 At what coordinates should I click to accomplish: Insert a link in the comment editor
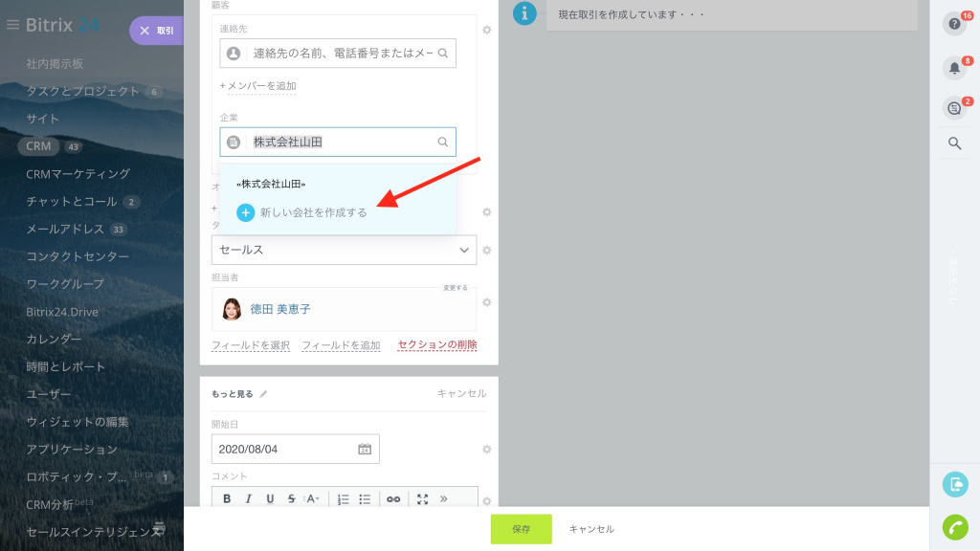pos(393,498)
